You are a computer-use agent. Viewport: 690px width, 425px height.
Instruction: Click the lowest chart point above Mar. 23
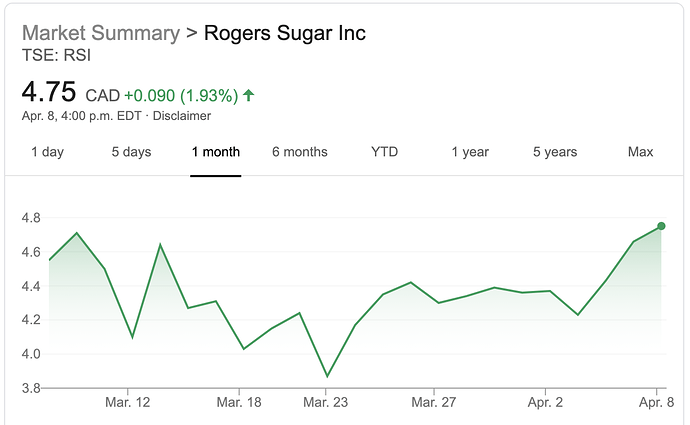coord(327,376)
